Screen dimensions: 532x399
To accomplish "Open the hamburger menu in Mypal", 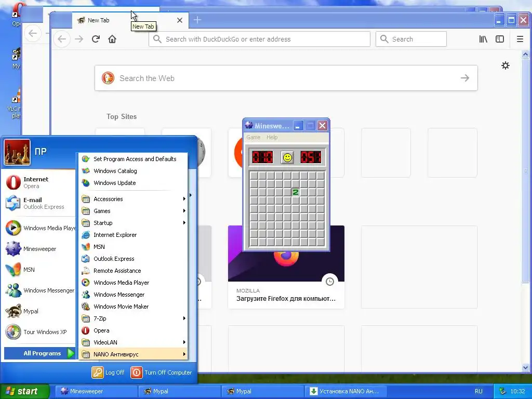I will point(520,39).
